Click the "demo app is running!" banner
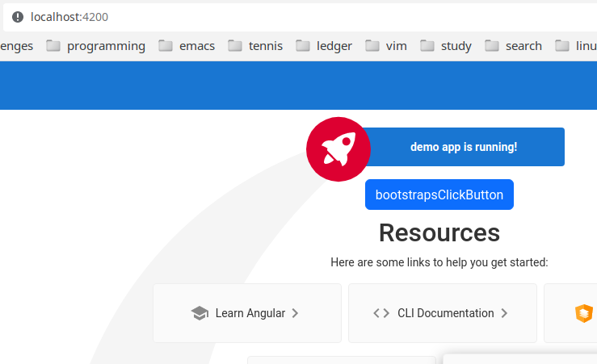 click(464, 147)
